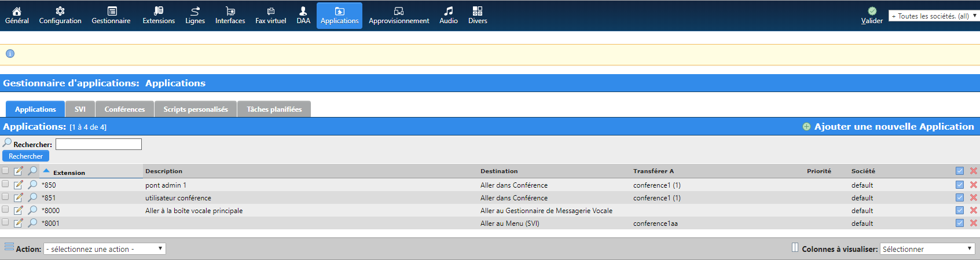Open the Interfaces menu

[230, 16]
